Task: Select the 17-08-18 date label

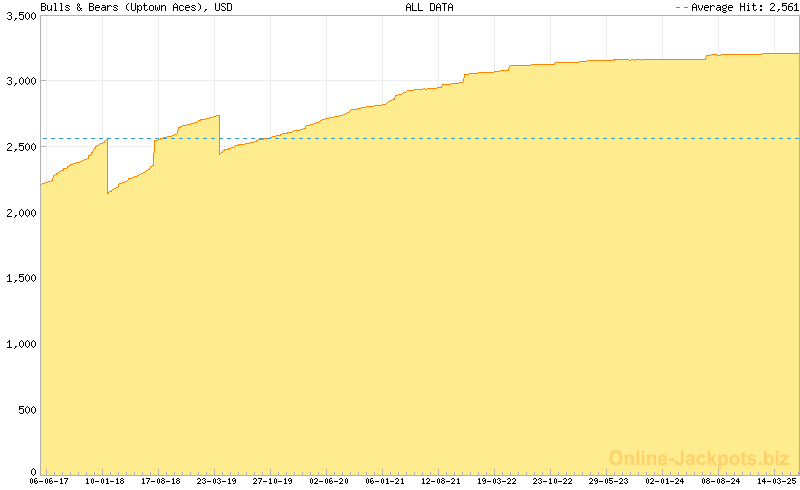Action: pos(161,481)
